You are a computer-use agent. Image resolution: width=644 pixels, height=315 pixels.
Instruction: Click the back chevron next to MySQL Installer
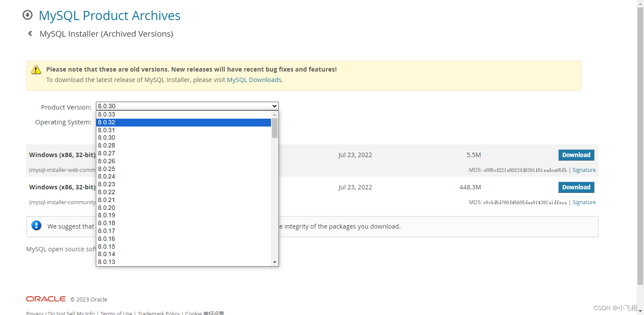click(30, 34)
